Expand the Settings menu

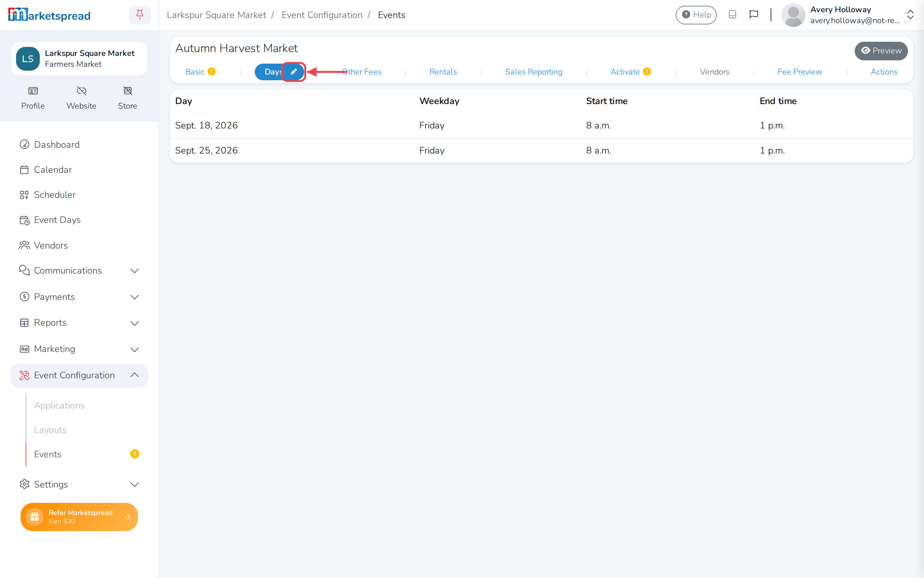pos(79,484)
